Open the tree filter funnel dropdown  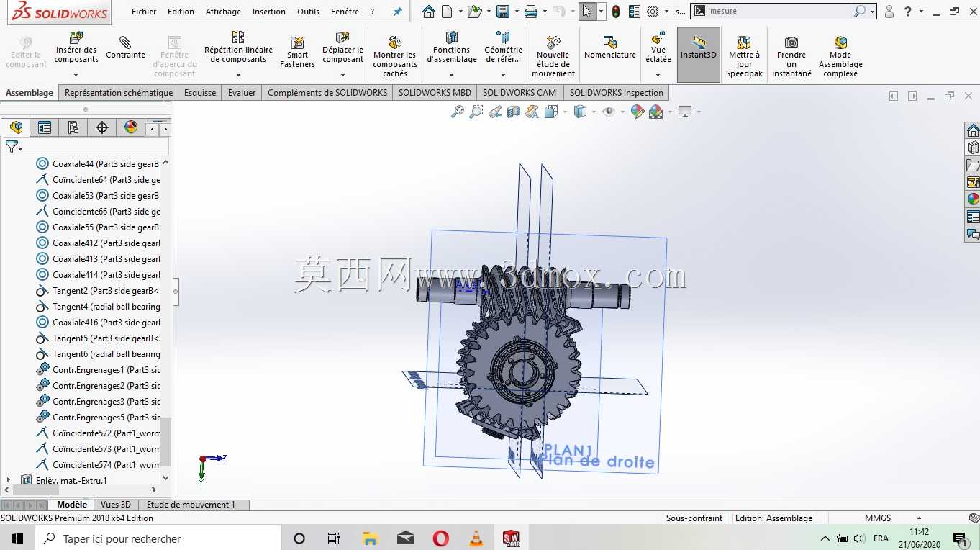pos(13,147)
